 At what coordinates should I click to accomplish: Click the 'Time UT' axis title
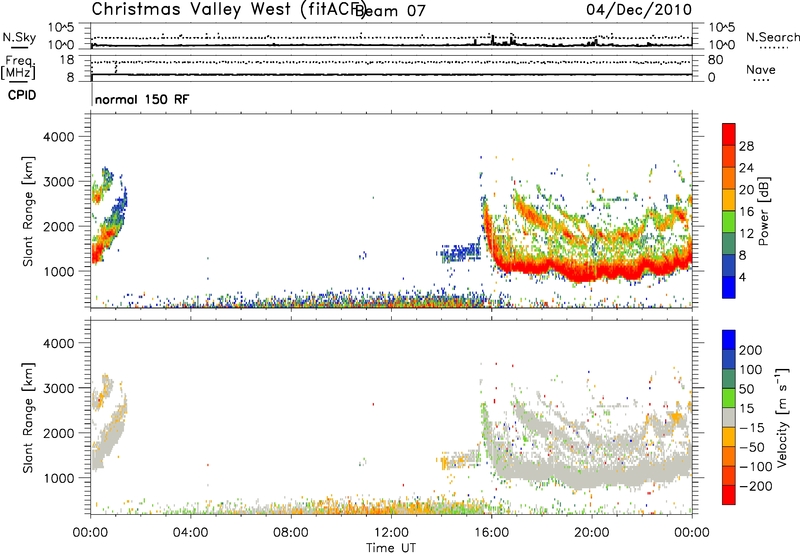tap(391, 548)
